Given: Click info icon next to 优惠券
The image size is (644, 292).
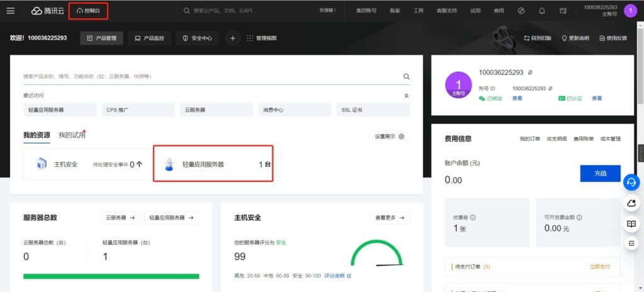Looking at the screenshot, I should tap(473, 218).
